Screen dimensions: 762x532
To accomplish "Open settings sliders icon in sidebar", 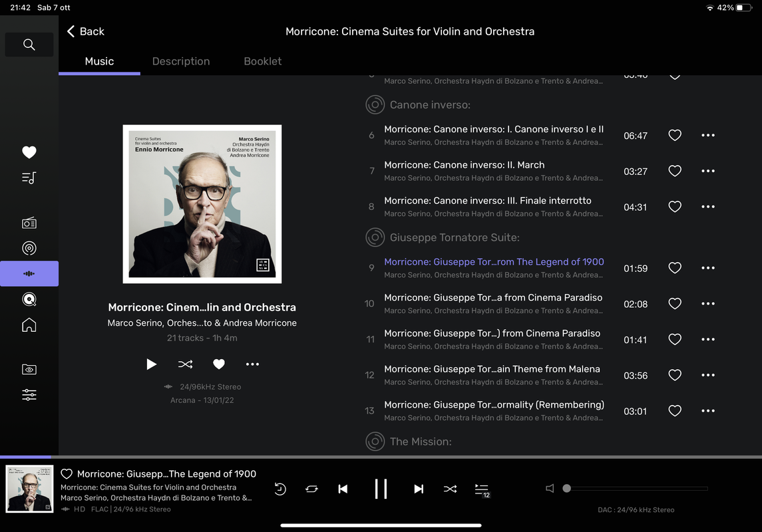I will [29, 395].
